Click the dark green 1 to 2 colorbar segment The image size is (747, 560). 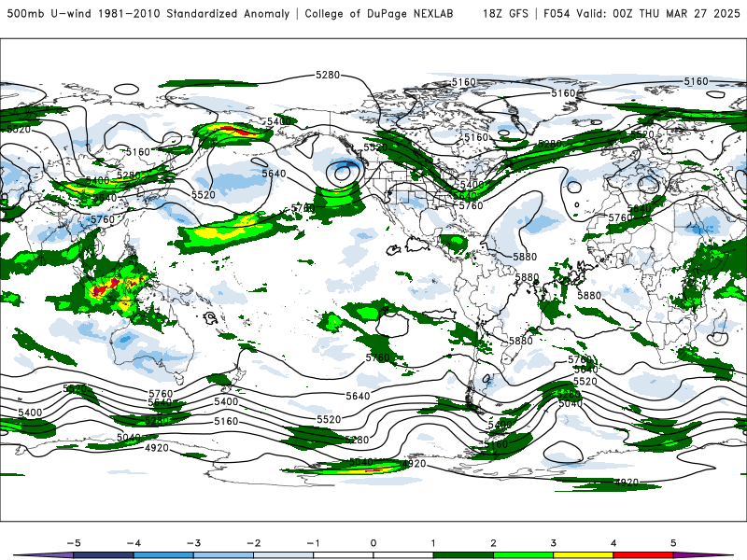(463, 555)
